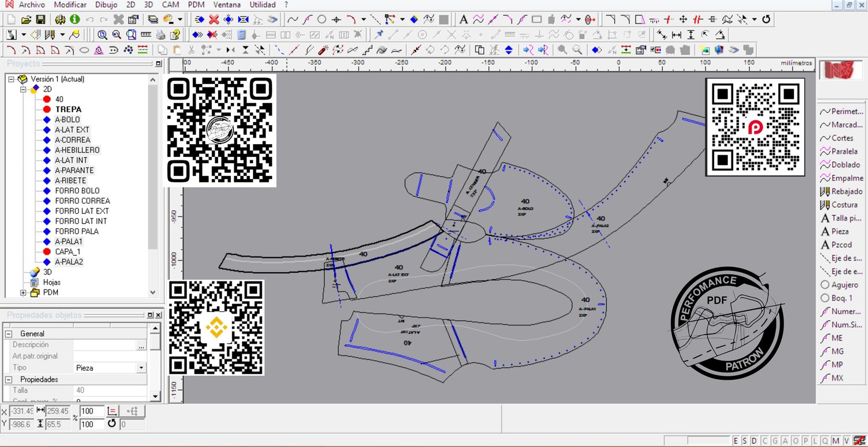This screenshot has height=447, width=868.
Task: Select the Agujero item in right panel
Action: (x=840, y=284)
